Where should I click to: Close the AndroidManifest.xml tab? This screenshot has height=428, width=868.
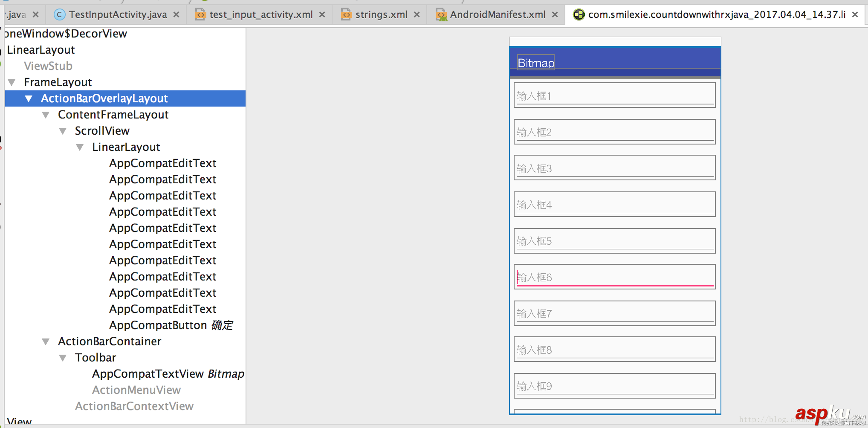point(555,15)
